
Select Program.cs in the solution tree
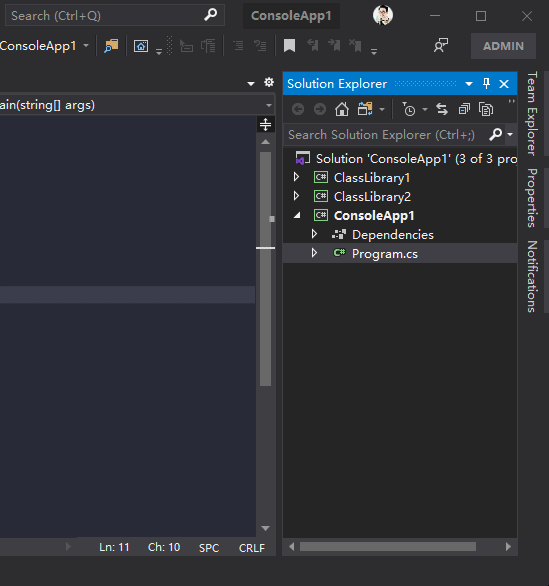(385, 254)
